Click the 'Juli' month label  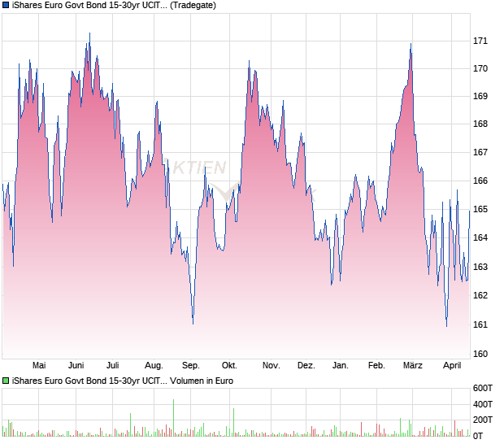point(113,366)
